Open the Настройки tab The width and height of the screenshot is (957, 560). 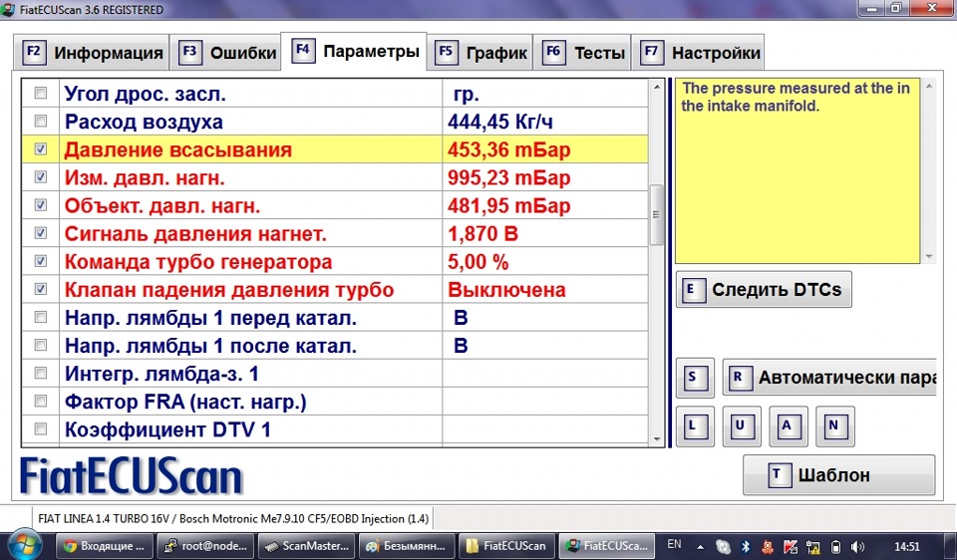coord(698,53)
